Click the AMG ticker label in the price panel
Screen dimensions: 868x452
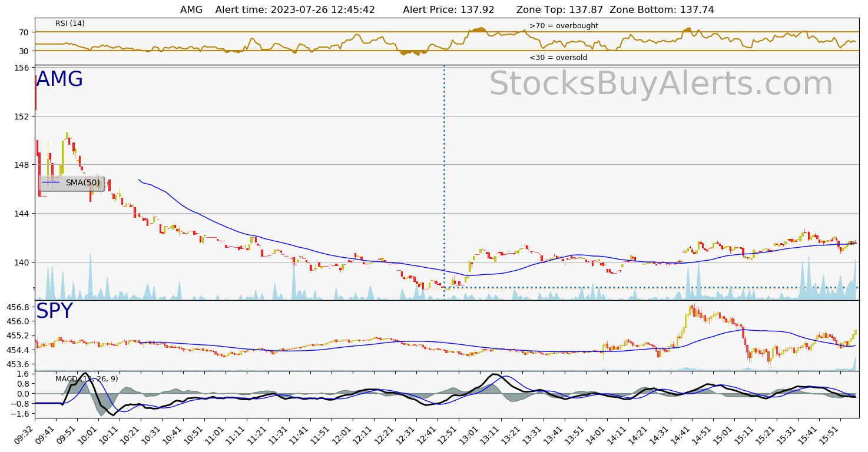point(59,79)
